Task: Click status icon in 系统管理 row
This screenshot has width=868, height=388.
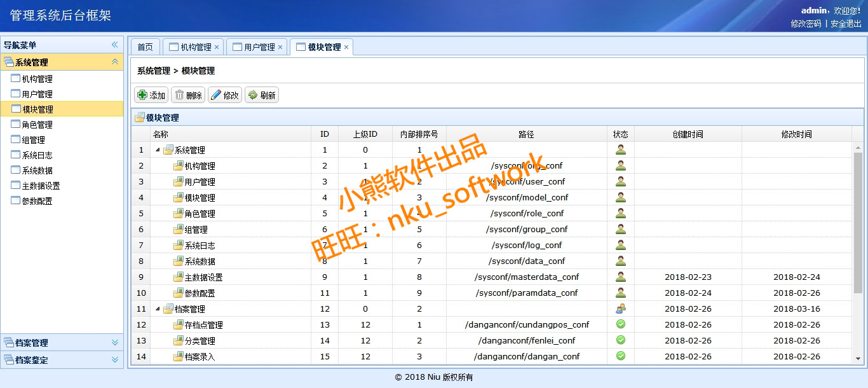Action: tap(621, 150)
